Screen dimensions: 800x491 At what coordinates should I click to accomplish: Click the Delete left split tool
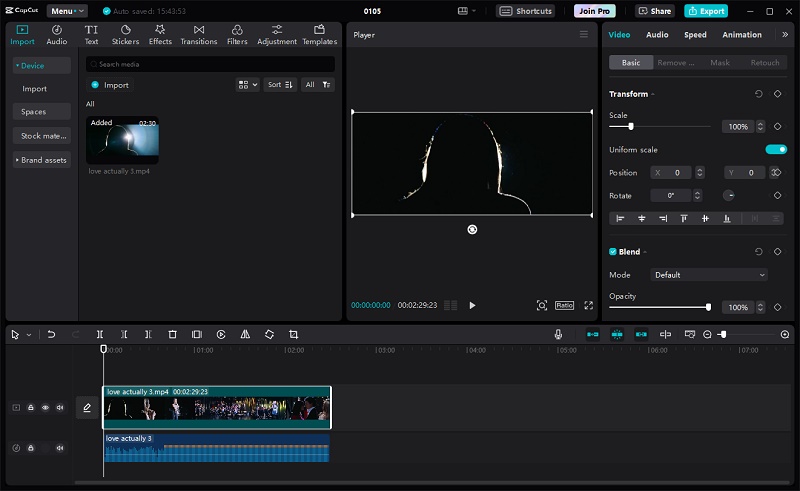click(x=124, y=334)
